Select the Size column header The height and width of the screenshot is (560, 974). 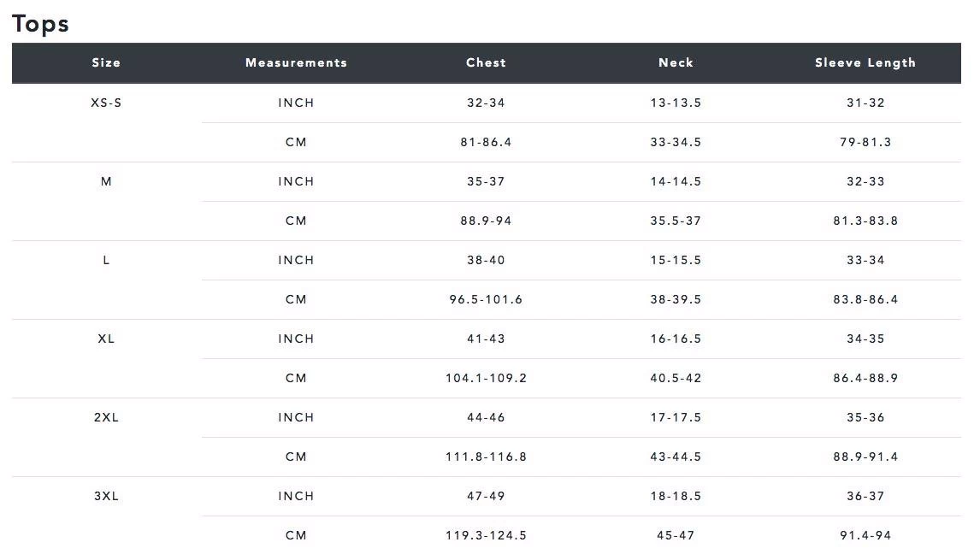[x=106, y=62]
